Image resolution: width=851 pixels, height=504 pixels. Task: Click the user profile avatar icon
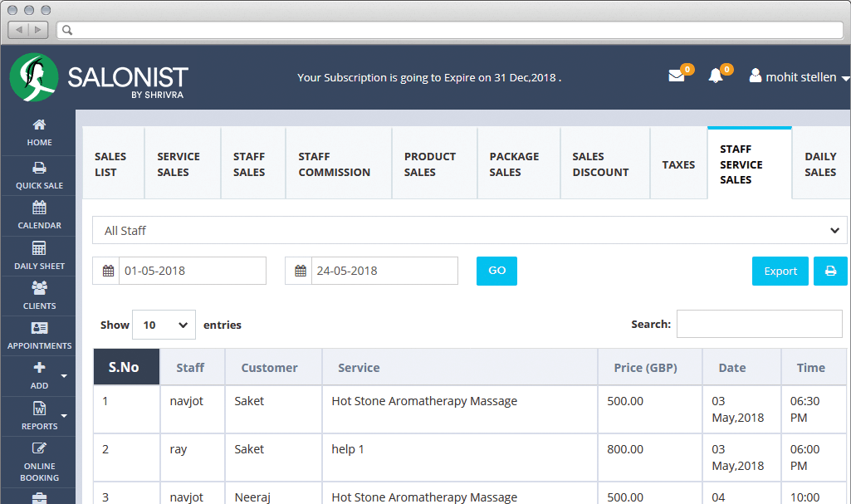[x=755, y=76]
